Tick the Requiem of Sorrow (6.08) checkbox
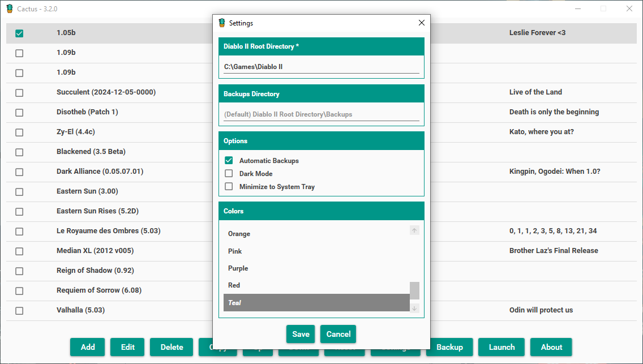 click(19, 290)
